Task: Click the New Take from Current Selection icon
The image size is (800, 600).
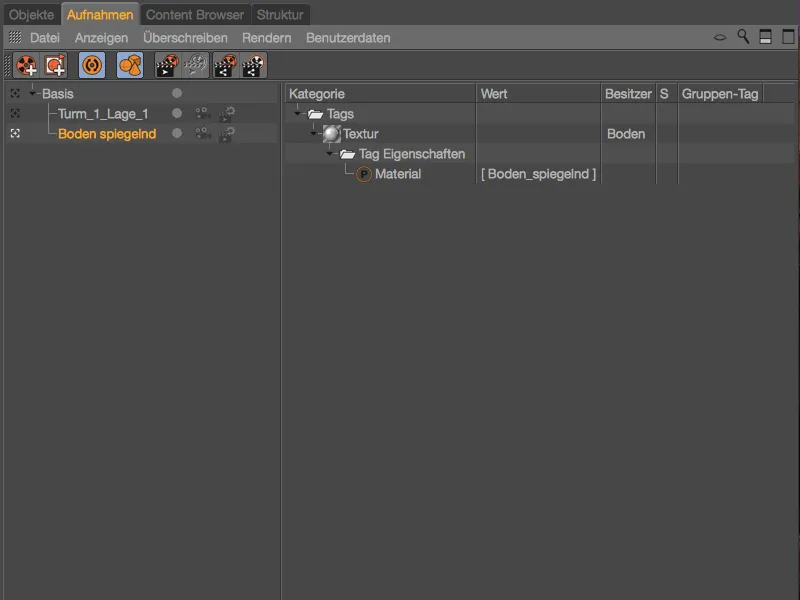Action: [x=55, y=65]
